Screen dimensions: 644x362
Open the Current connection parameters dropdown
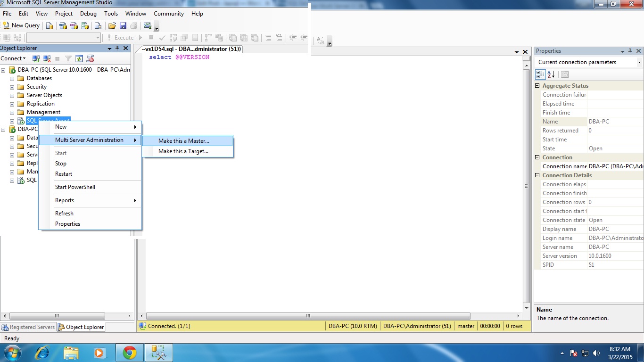[x=639, y=62]
